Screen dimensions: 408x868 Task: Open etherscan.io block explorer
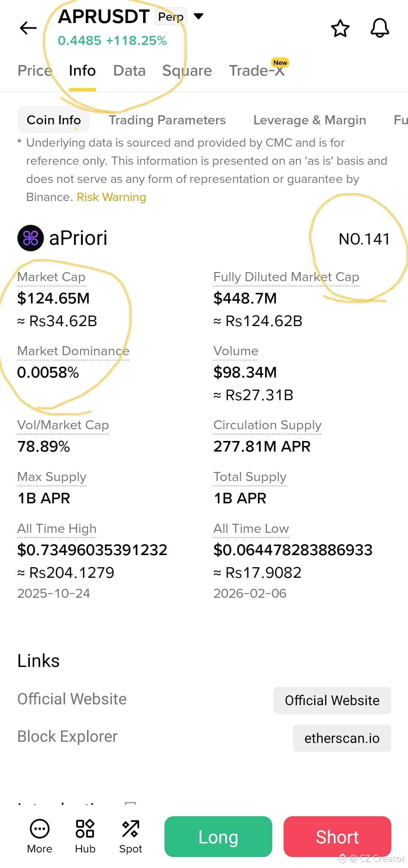pos(342,738)
